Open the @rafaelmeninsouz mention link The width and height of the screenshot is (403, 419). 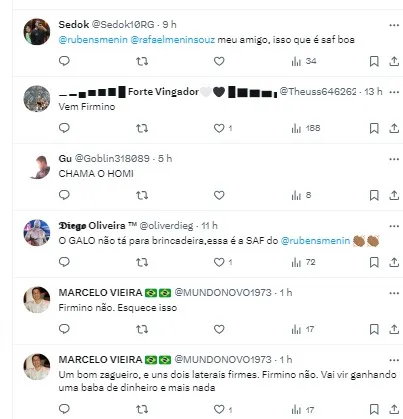pos(173,40)
